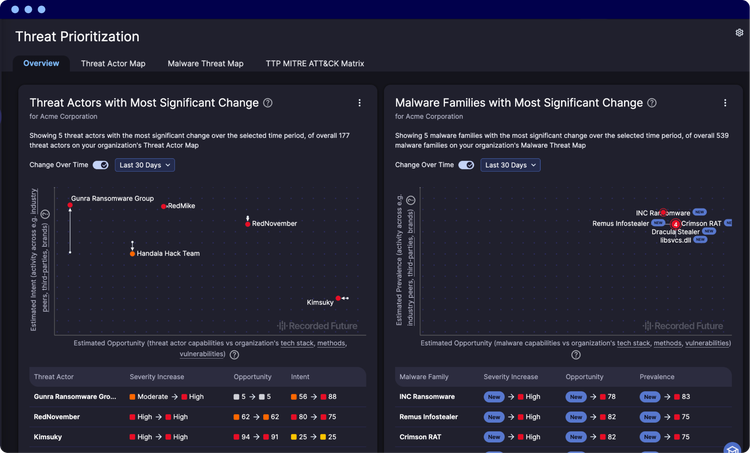This screenshot has height=453, width=750.
Task: Click the vulnerabilities link under malware chart
Action: pos(708,343)
